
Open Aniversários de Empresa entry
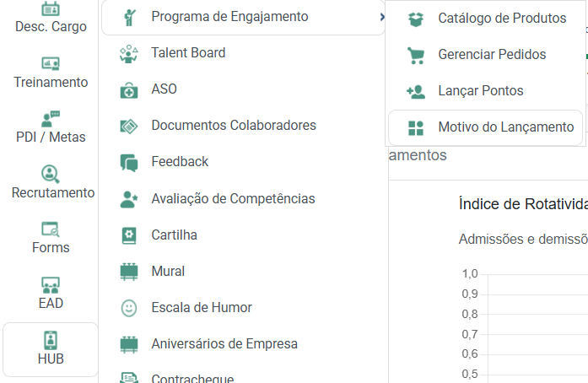(x=224, y=344)
